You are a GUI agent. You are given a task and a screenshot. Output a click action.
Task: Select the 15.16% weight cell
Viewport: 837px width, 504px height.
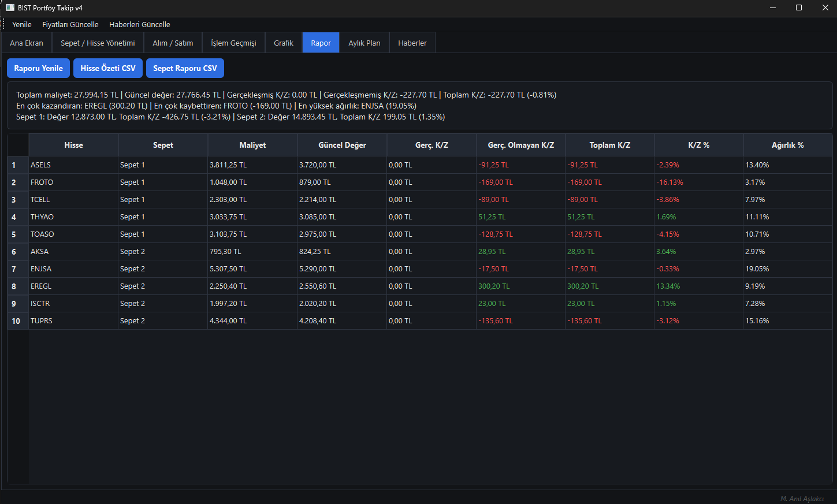tap(788, 320)
